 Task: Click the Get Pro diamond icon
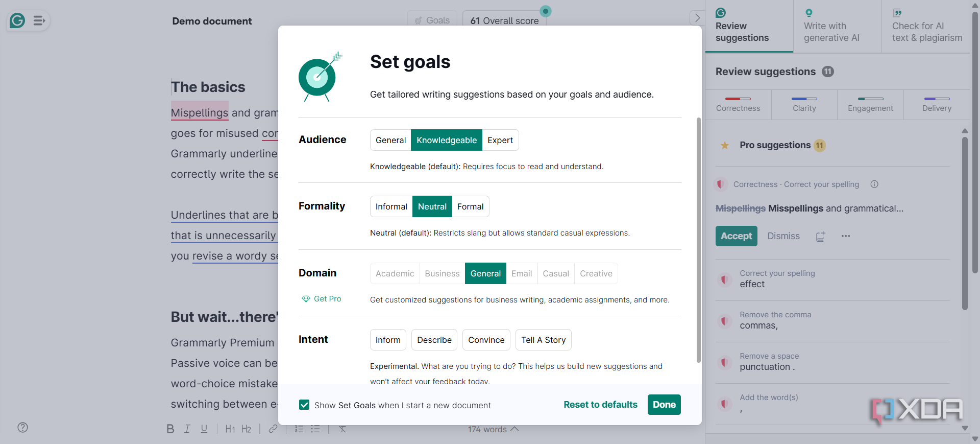(306, 299)
